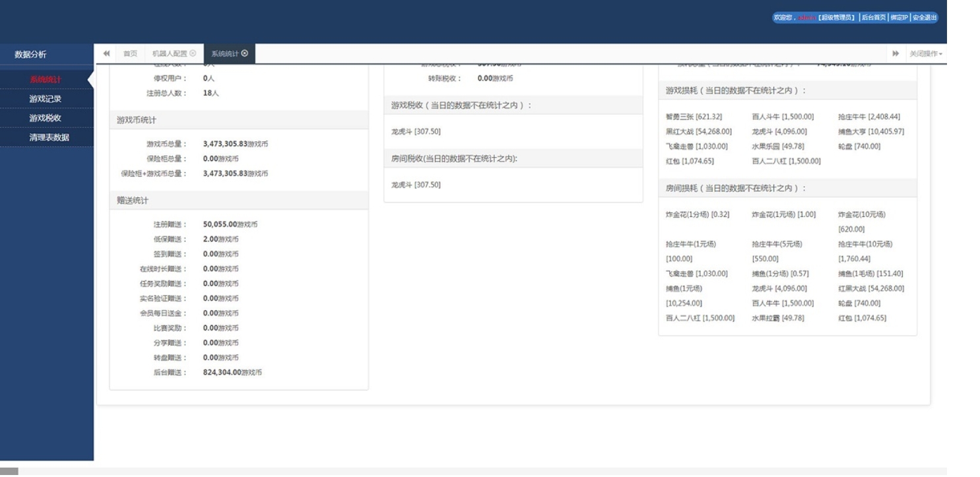Open 清理表数据 in the sidebar
The image size is (980, 477).
click(49, 137)
